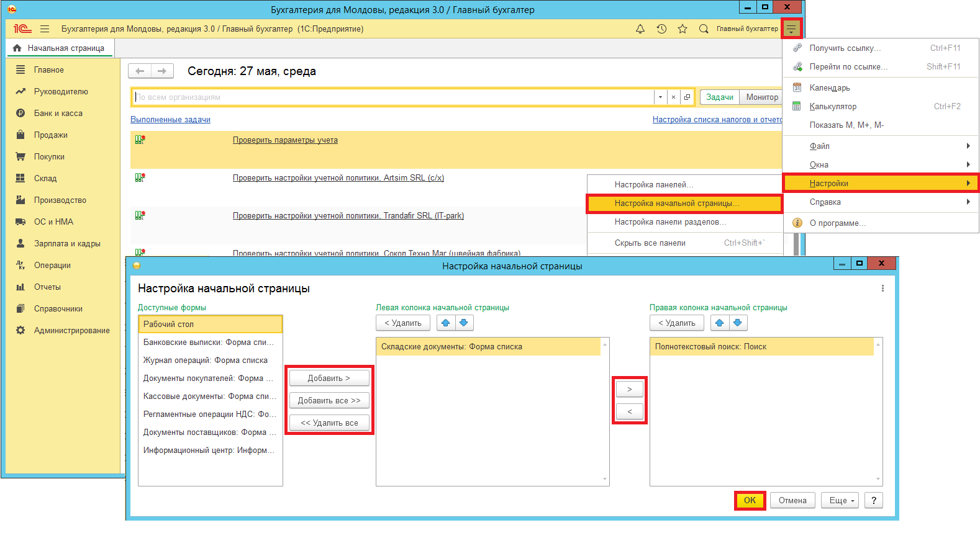Viewport: 980px width, 551px height.
Task: Switch to Задачи view
Action: [720, 97]
